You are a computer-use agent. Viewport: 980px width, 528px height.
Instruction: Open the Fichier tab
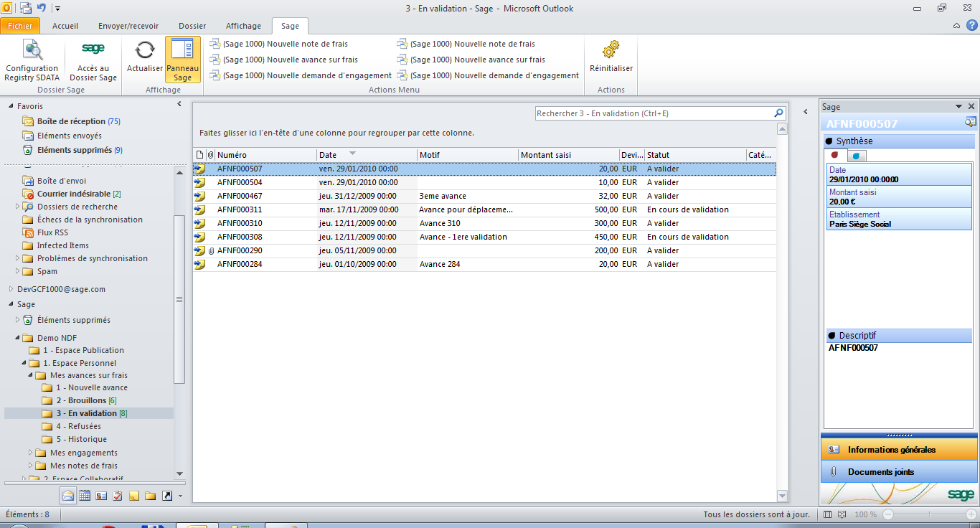20,26
